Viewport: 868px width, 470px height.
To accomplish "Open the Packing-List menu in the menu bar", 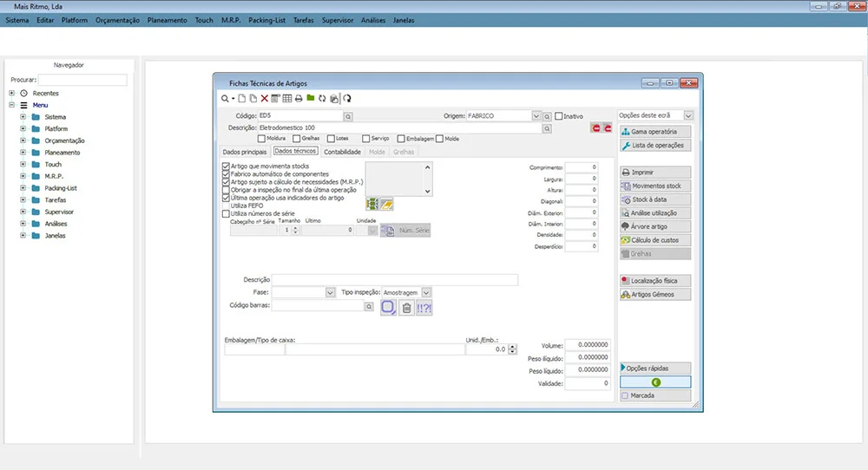I will [x=266, y=21].
